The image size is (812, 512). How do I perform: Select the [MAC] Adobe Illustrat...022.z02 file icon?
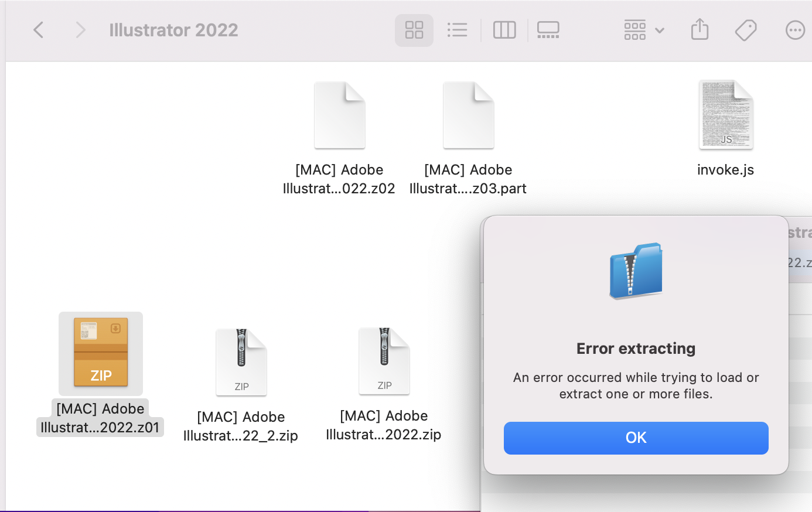(x=340, y=115)
